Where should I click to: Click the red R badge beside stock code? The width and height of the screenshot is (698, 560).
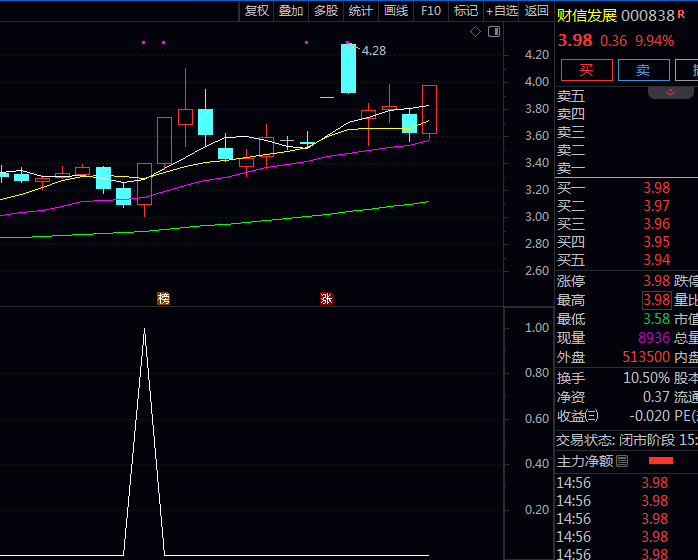(x=681, y=14)
